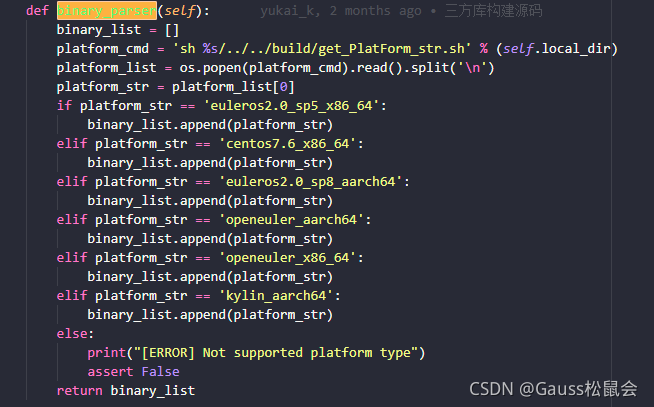Click the assert False statement
This screenshot has height=407, width=654.
point(133,372)
